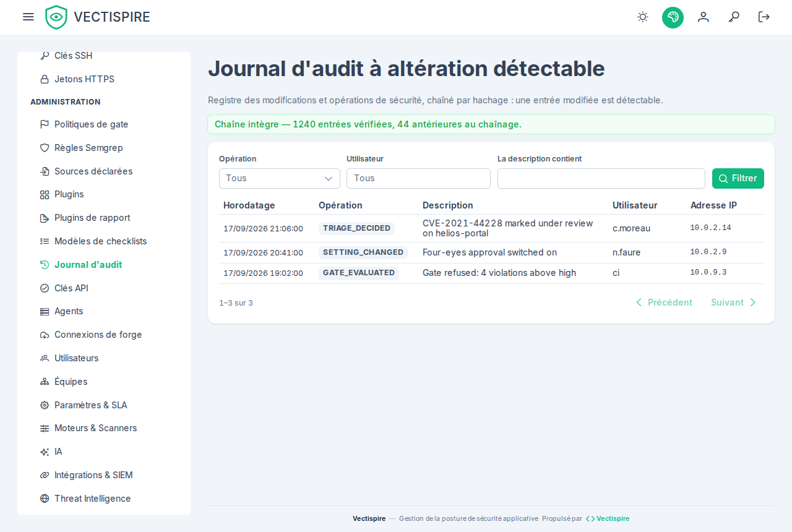This screenshot has height=532, width=792.
Task: Click the Plugins de rapport icon
Action: click(x=45, y=218)
